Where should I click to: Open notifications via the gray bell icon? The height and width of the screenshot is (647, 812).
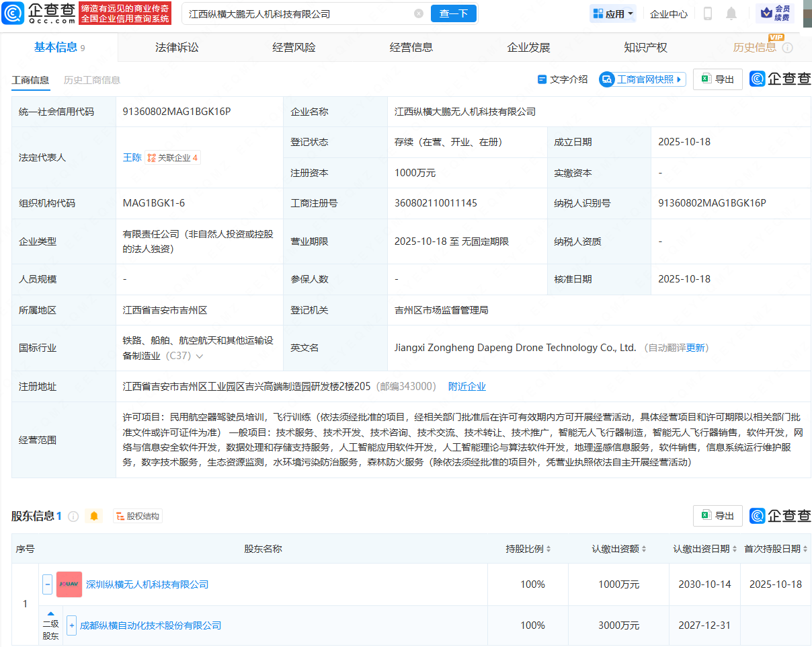731,13
